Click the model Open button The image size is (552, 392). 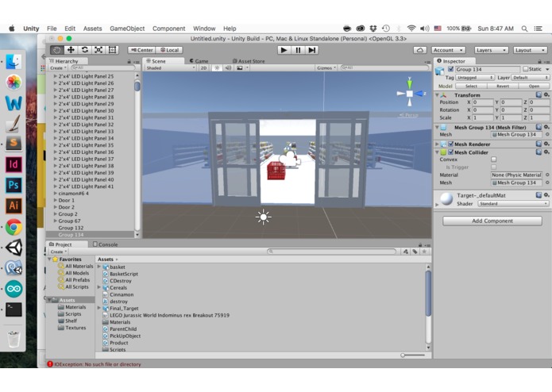534,86
